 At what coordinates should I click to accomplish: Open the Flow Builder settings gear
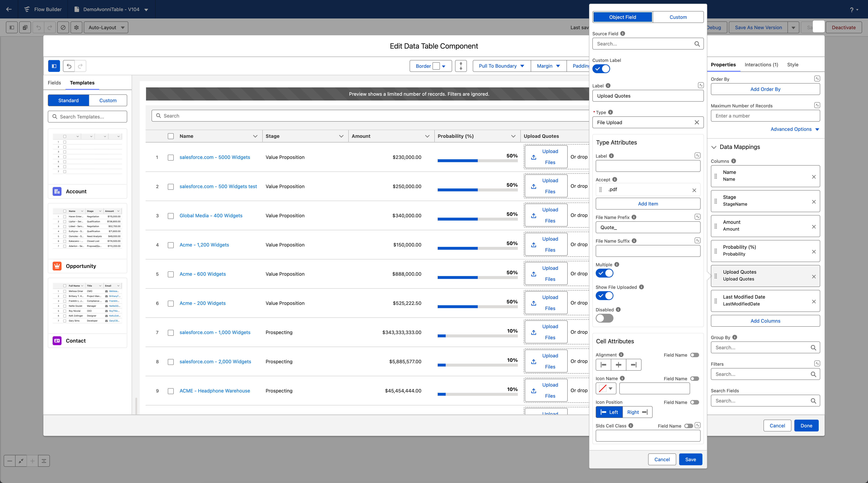[x=76, y=28]
